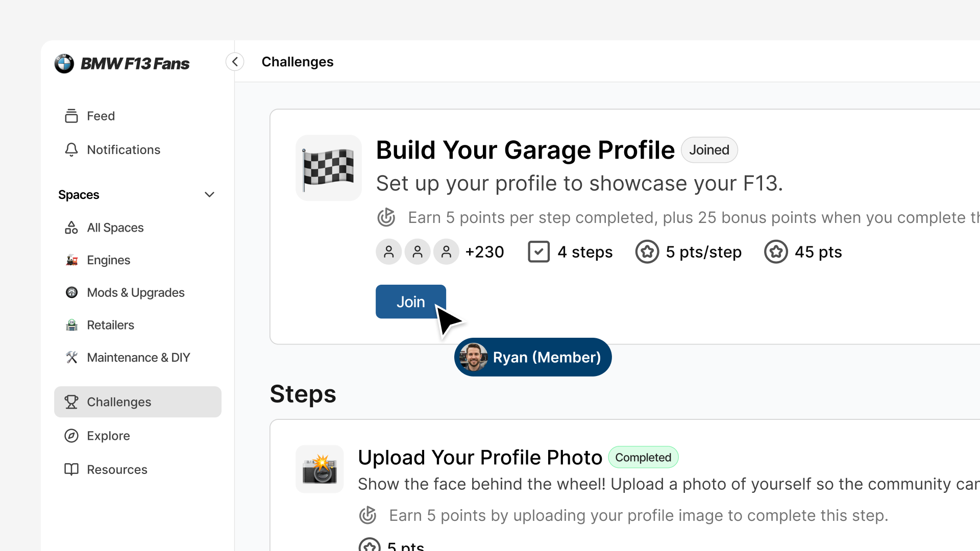Click the Notifications bell icon
980x551 pixels.
[71, 149]
